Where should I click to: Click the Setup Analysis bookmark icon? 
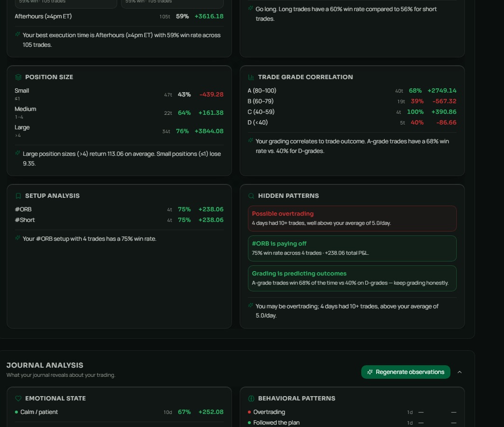[x=18, y=196]
